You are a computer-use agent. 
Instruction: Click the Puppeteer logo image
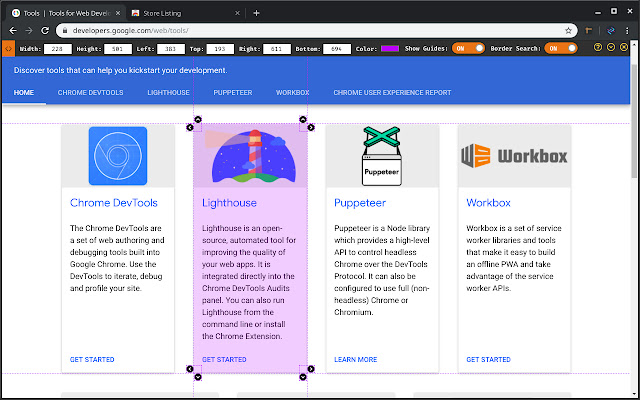381,156
